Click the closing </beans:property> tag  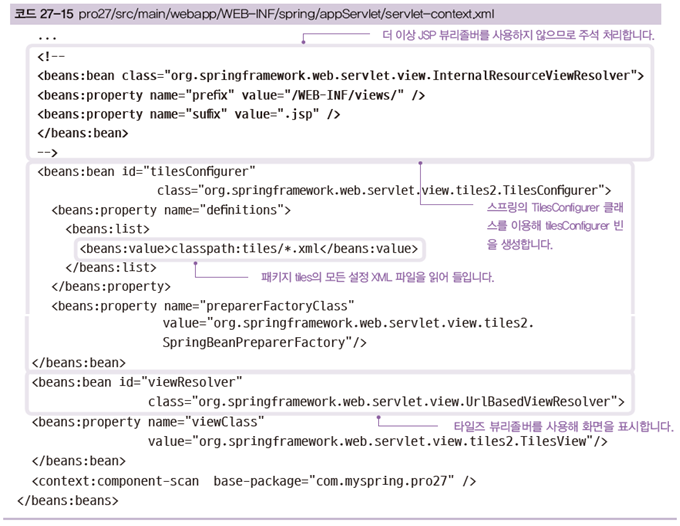point(111,287)
